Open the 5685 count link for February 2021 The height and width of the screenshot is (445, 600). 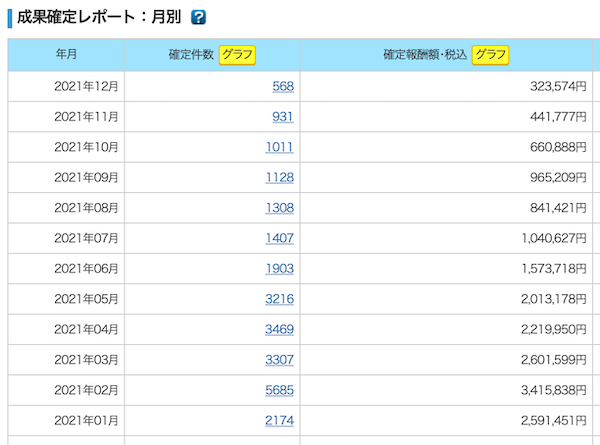point(280,390)
